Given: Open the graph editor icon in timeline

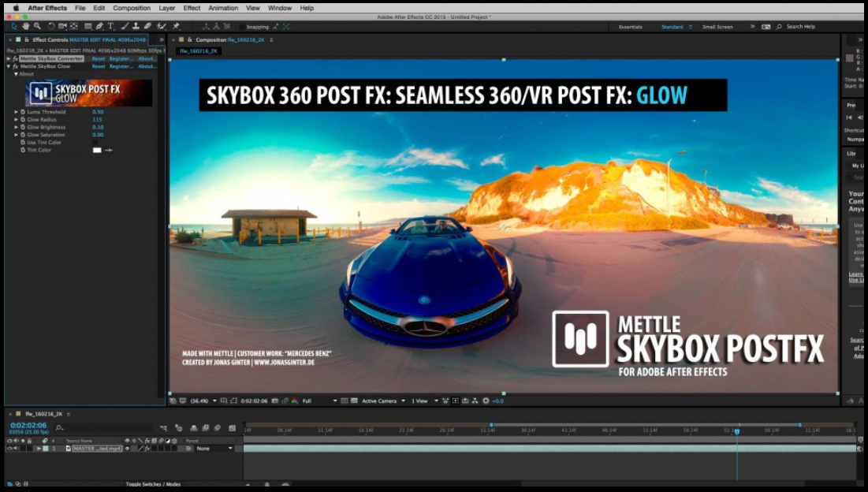Looking at the screenshot, I should [232, 428].
